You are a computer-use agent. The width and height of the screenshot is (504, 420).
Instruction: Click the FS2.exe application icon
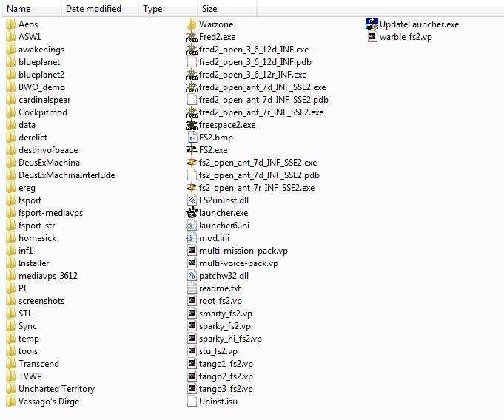point(192,149)
